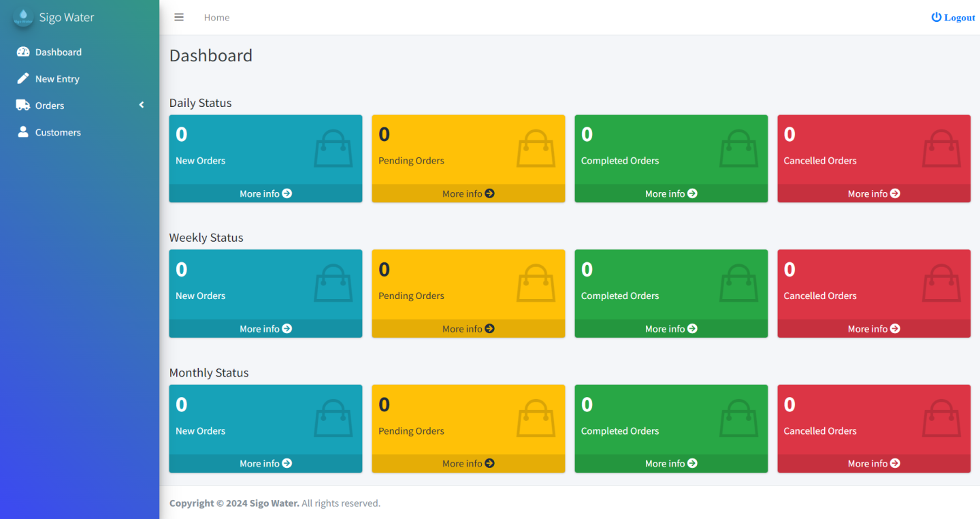
Task: Open Orders using the truck icon
Action: [x=22, y=105]
